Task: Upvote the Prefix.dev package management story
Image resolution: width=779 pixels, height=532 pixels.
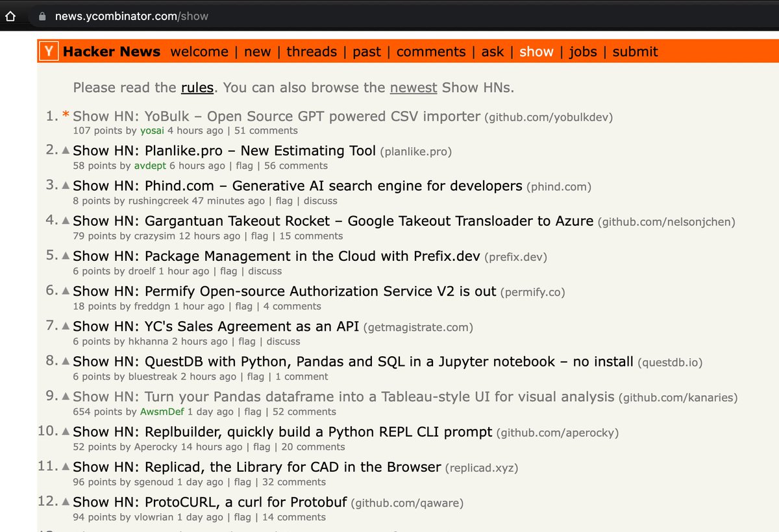Action: (x=66, y=256)
